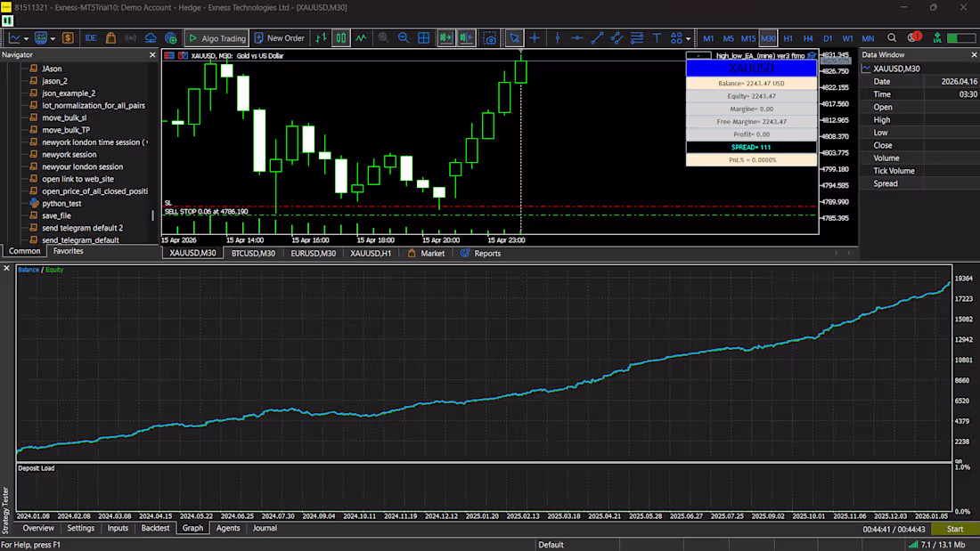Switch chart to candlestick display mode

[339, 38]
